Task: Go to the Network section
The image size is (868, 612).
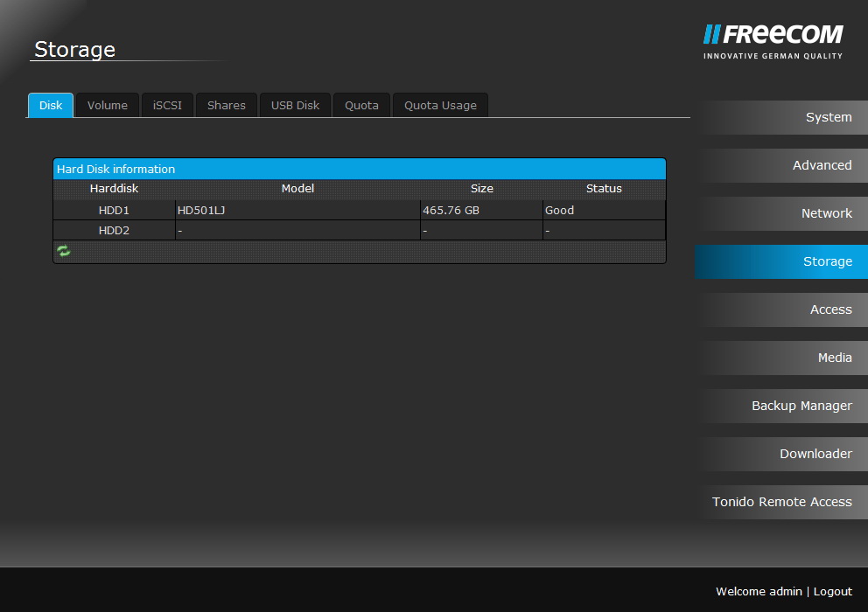Action: click(x=781, y=213)
